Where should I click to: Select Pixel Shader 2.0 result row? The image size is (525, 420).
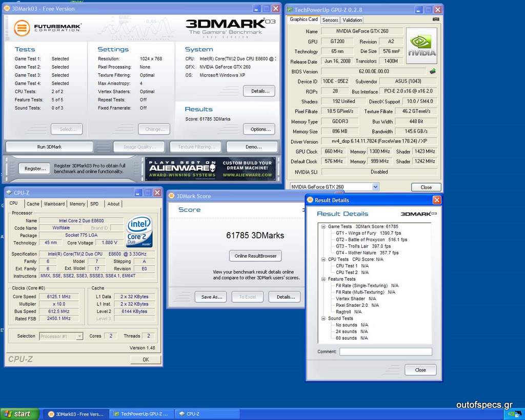(x=357, y=305)
